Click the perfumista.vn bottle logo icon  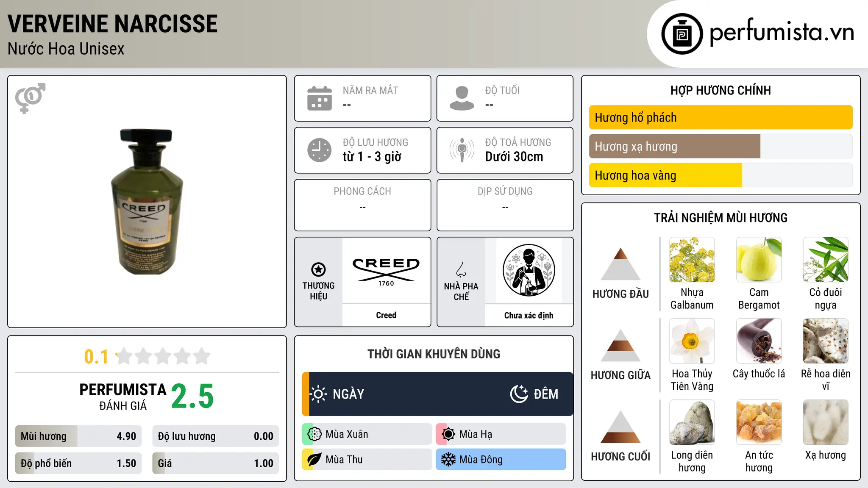coord(682,34)
